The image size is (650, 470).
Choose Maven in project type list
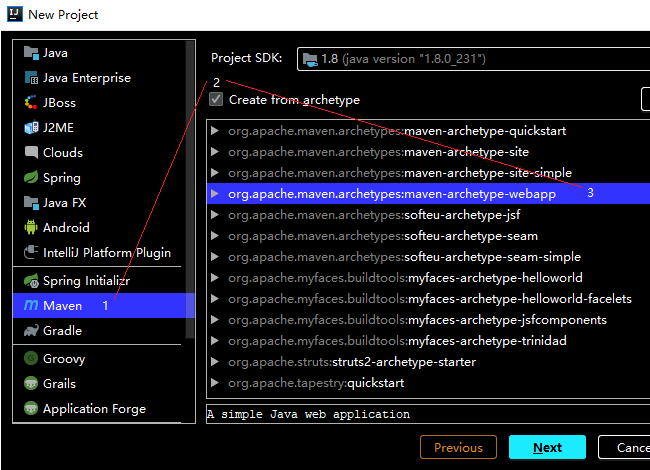tap(104, 305)
